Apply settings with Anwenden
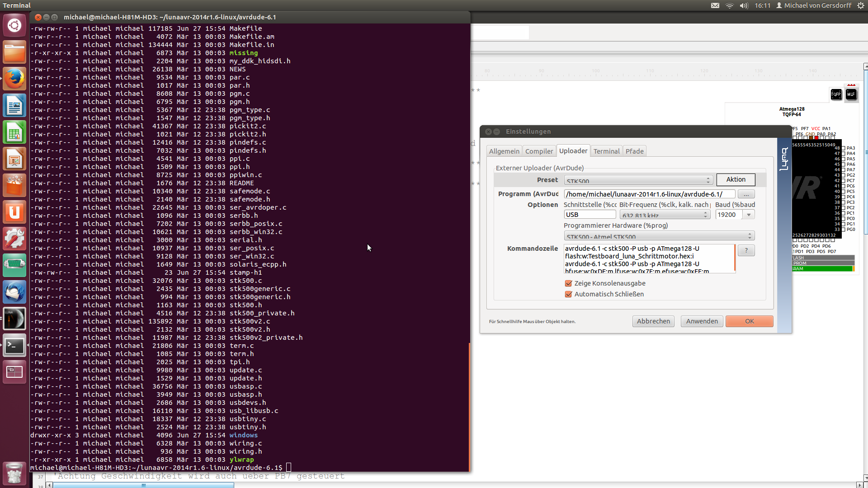The width and height of the screenshot is (868, 488). [x=702, y=321]
